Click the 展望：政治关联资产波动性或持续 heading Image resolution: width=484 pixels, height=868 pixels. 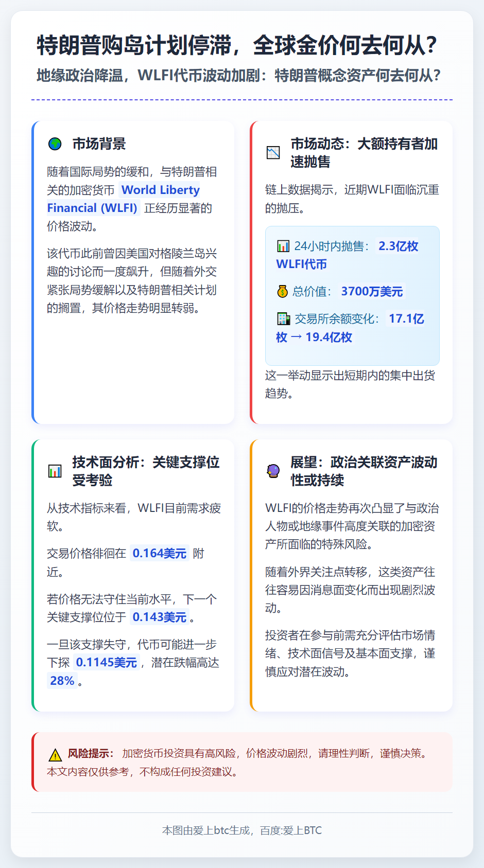pos(364,471)
